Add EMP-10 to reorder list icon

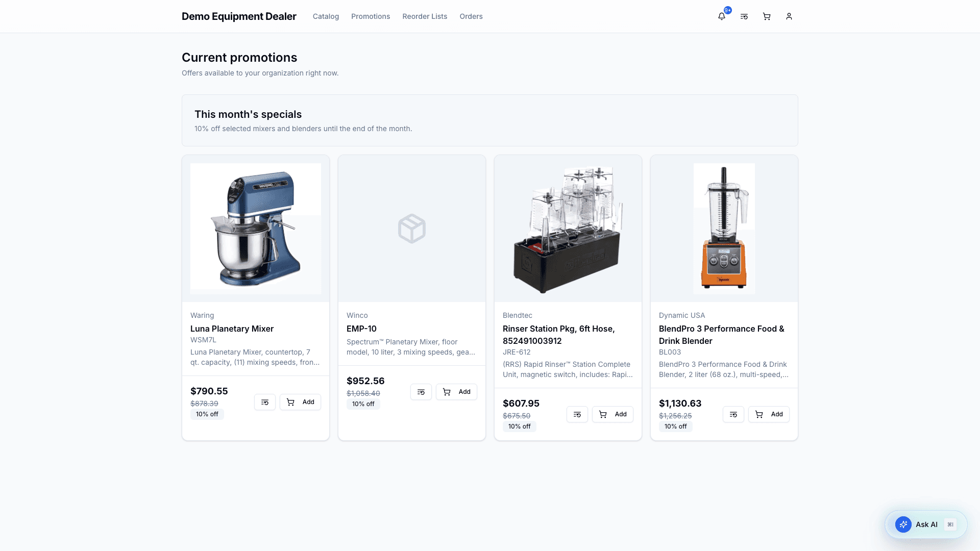421,392
